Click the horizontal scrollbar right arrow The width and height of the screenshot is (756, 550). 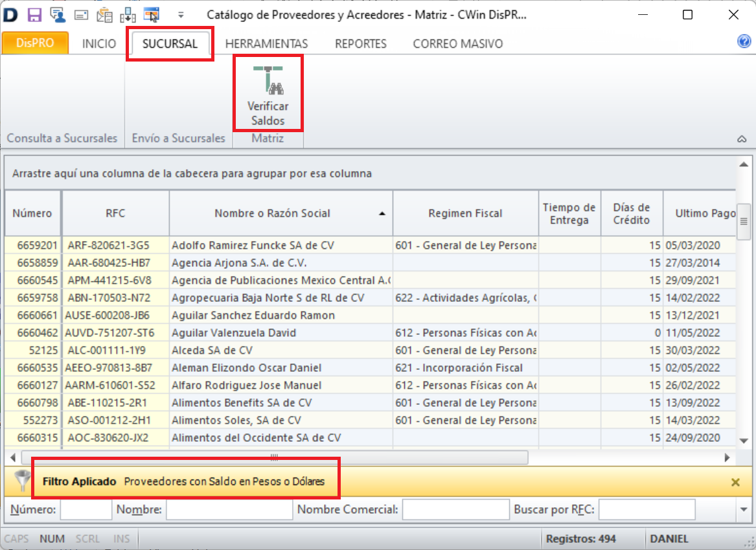[x=727, y=457]
